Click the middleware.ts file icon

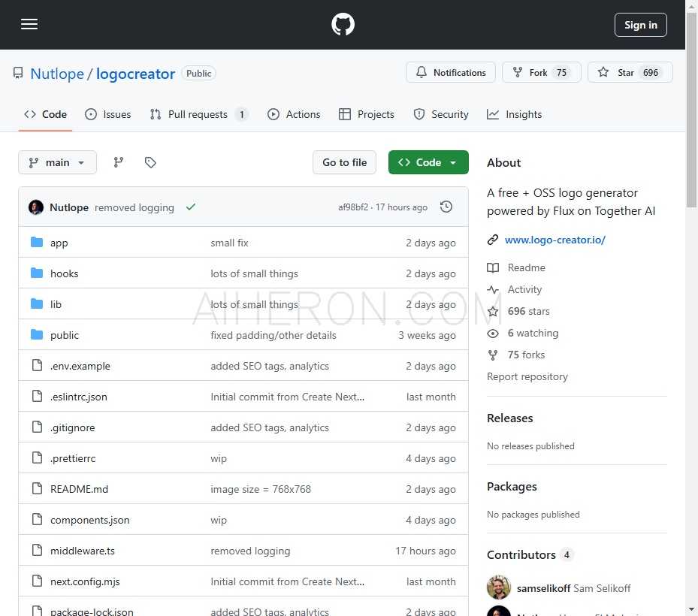37,550
